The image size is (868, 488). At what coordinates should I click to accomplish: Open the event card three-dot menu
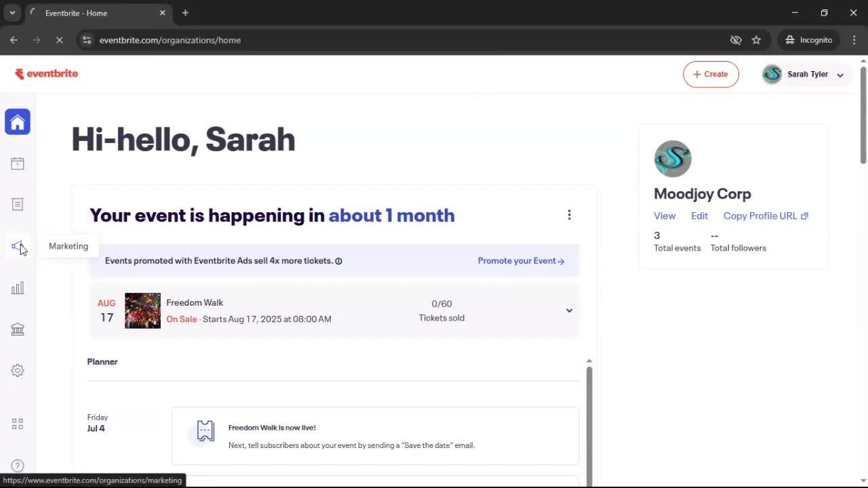[569, 215]
